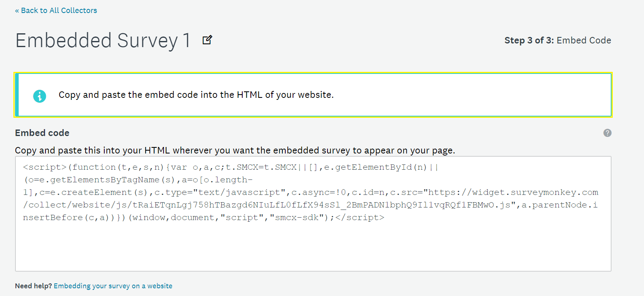Click the Embedded Survey 1 title
Screen dimensions: 644x296
click(x=103, y=40)
